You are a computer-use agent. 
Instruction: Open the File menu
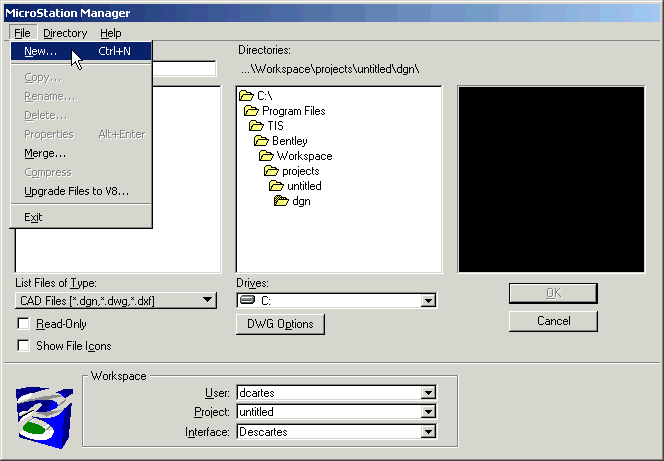click(22, 33)
